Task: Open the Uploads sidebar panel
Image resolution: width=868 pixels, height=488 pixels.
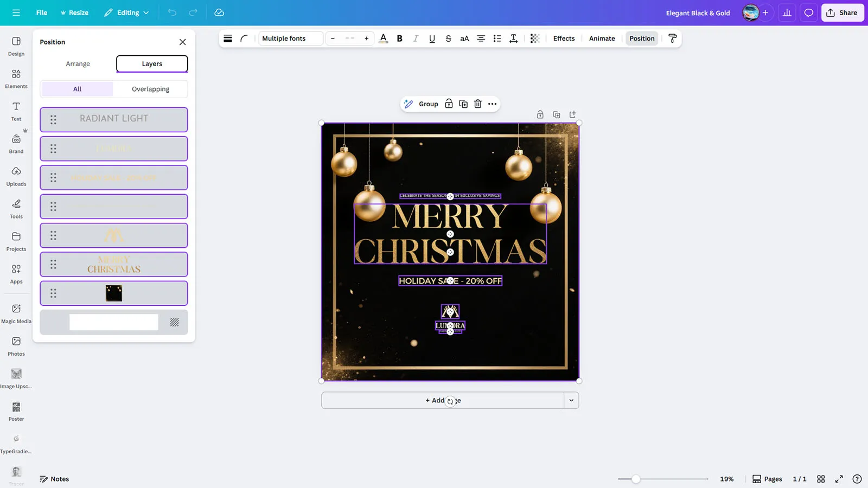Action: coord(16,176)
